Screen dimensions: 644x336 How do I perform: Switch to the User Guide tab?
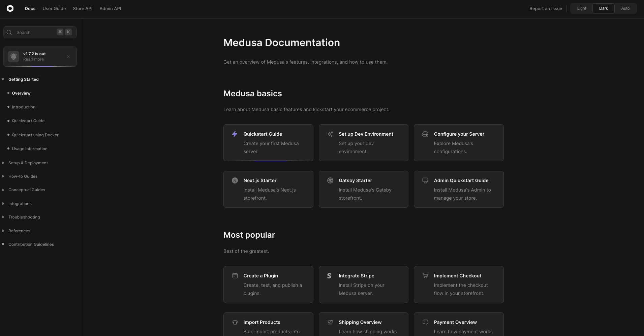[x=54, y=8]
